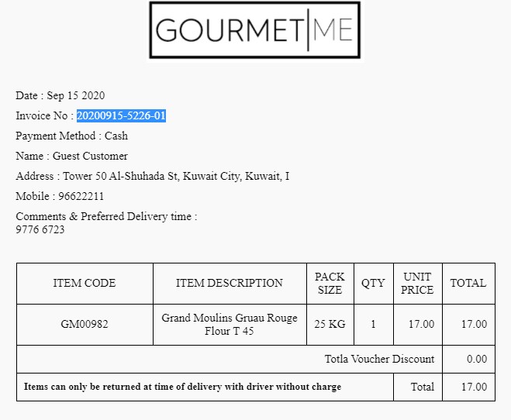Click the Date Sep 15 2020 line
511x420 pixels.
coord(60,96)
